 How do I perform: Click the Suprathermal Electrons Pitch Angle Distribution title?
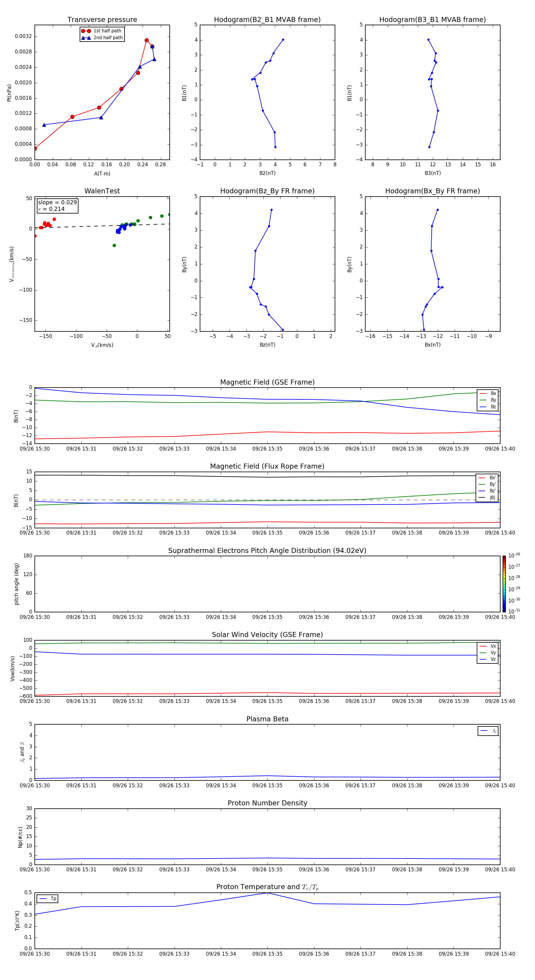tap(267, 551)
